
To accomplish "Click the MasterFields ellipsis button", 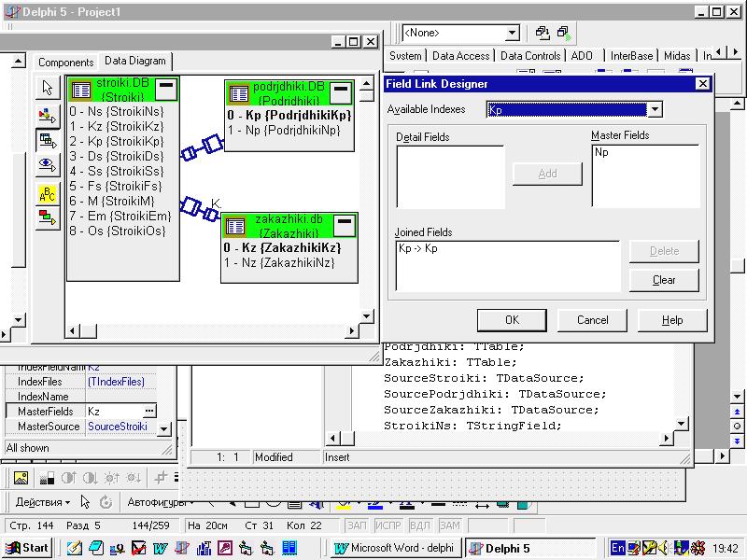I will click(x=149, y=411).
